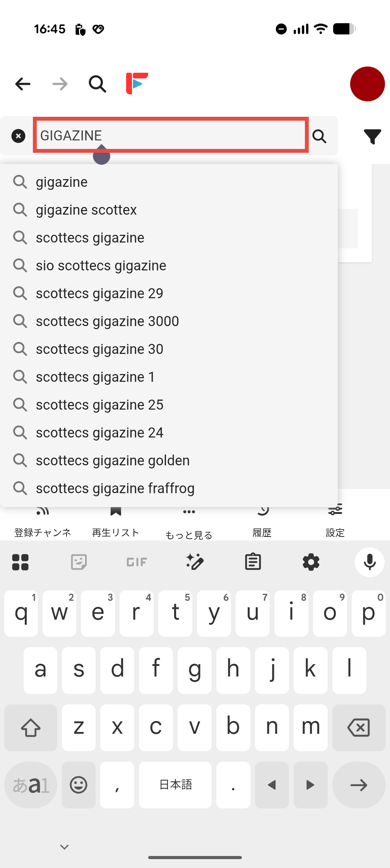
Task: Open the FreeTube logo home icon
Action: coord(137,83)
